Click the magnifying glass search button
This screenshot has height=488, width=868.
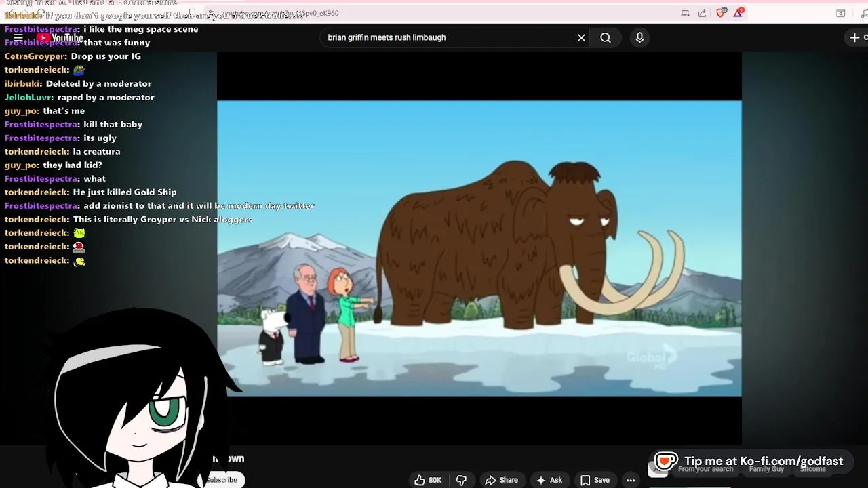[x=606, y=38]
